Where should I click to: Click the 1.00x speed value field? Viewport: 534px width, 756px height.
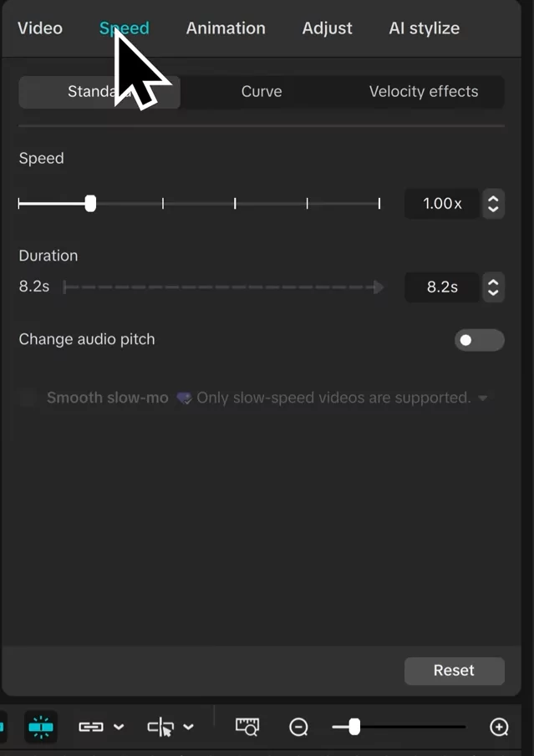pos(442,204)
